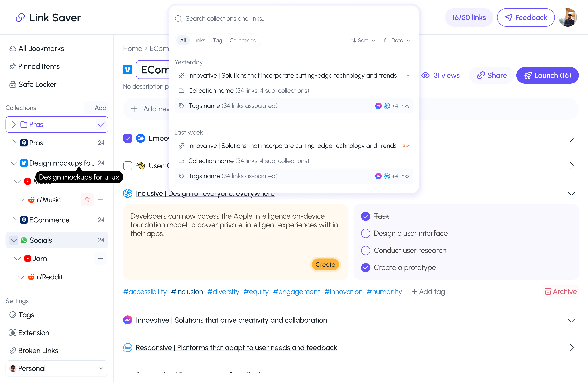Collapse the Socials collection
Viewport: 588px width, 382px height.
tap(14, 240)
